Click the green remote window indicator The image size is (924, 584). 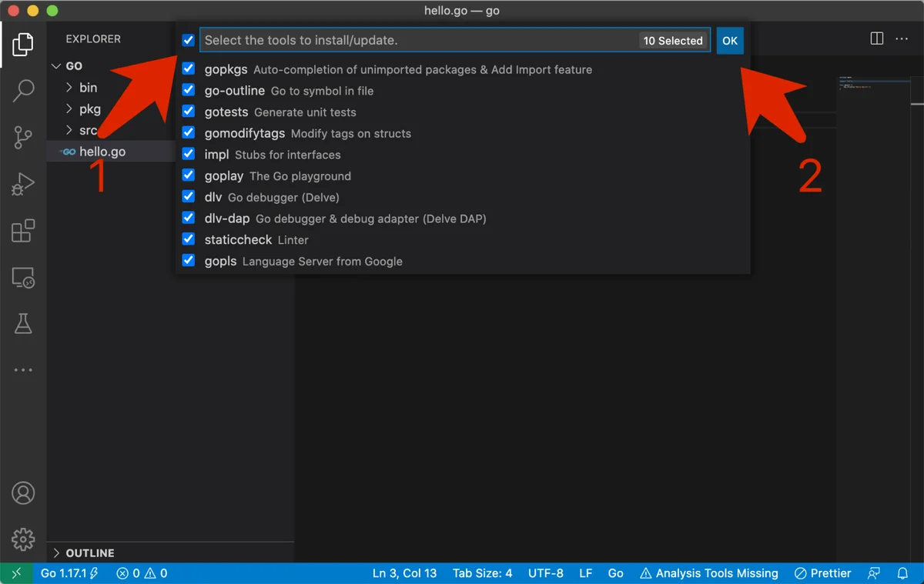pyautogui.click(x=16, y=573)
